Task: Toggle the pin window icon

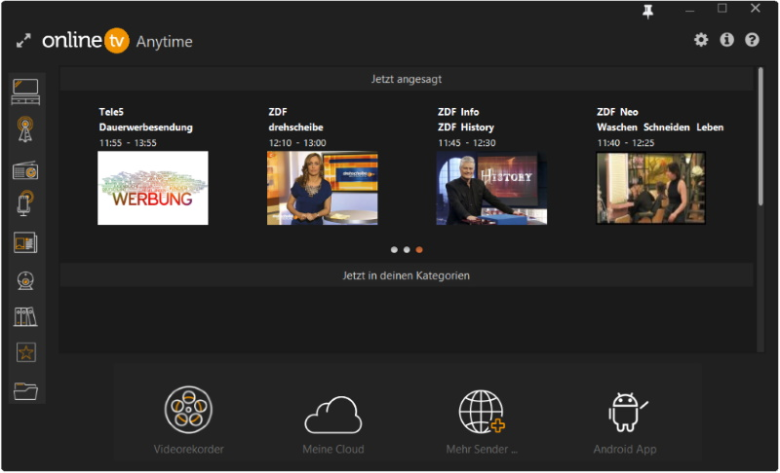Action: click(648, 12)
